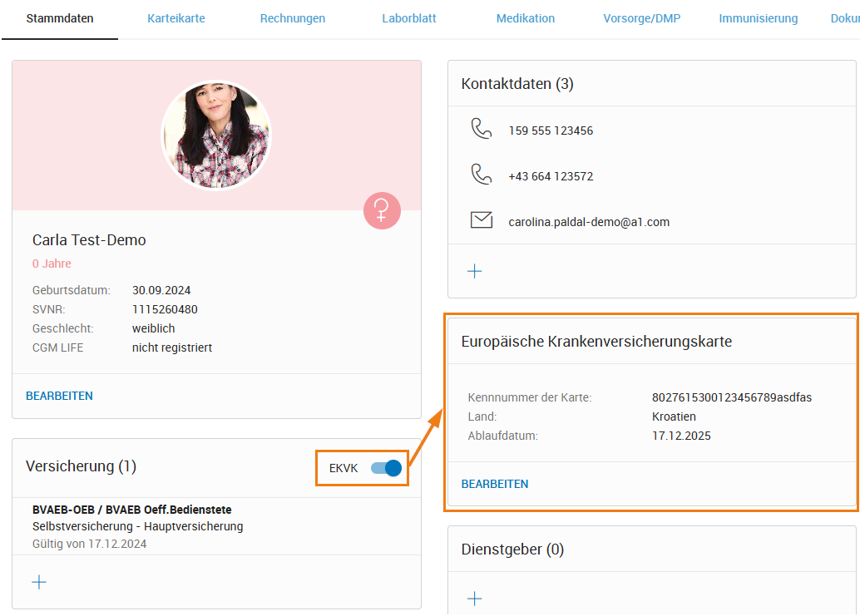860x616 pixels.
Task: Edit the Europäische Krankenversicherungskarte via its BEARBEITEN link
Action: pos(495,483)
